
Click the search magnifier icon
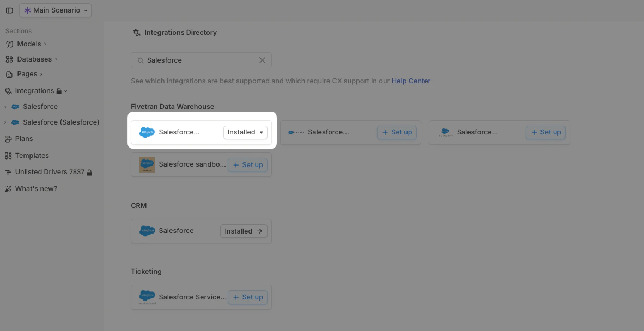pos(141,60)
